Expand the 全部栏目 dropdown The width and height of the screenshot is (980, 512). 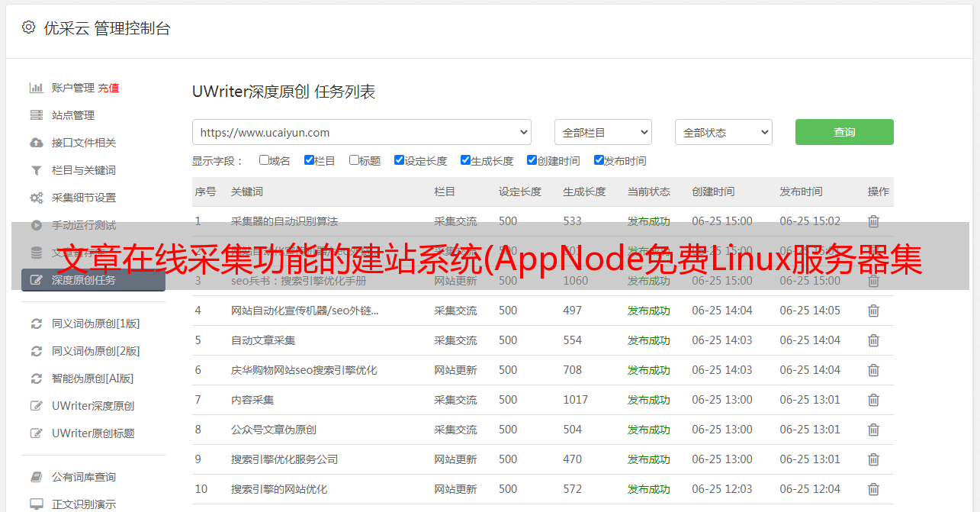[602, 132]
